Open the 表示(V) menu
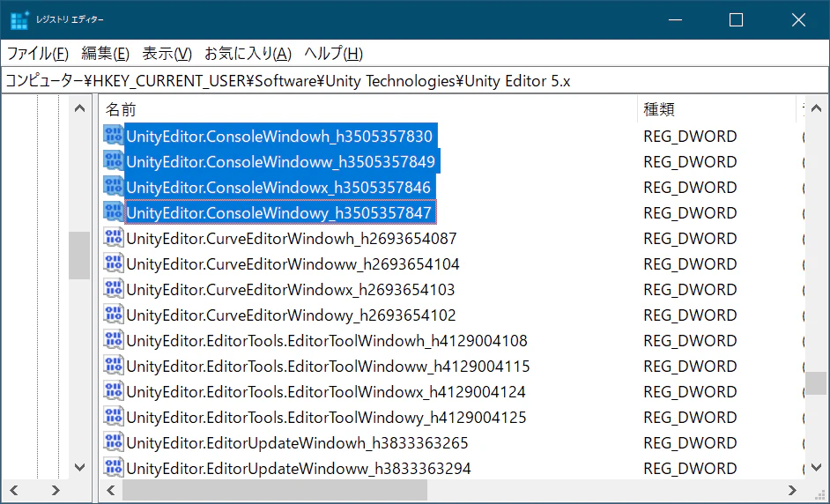 167,54
